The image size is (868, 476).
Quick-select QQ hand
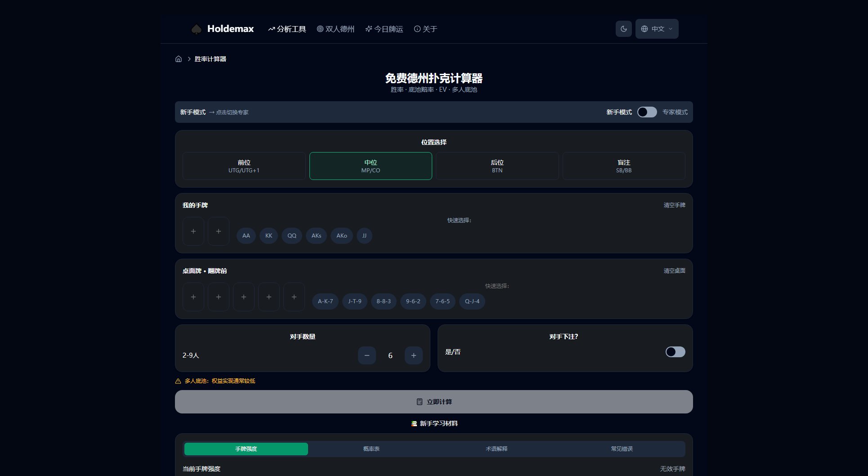(x=292, y=236)
